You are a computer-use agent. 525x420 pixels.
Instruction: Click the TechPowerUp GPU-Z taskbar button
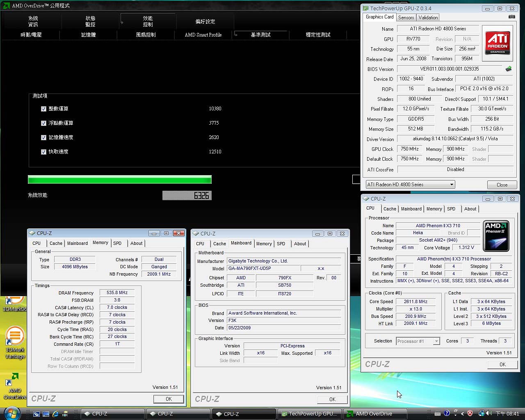[x=310, y=414]
